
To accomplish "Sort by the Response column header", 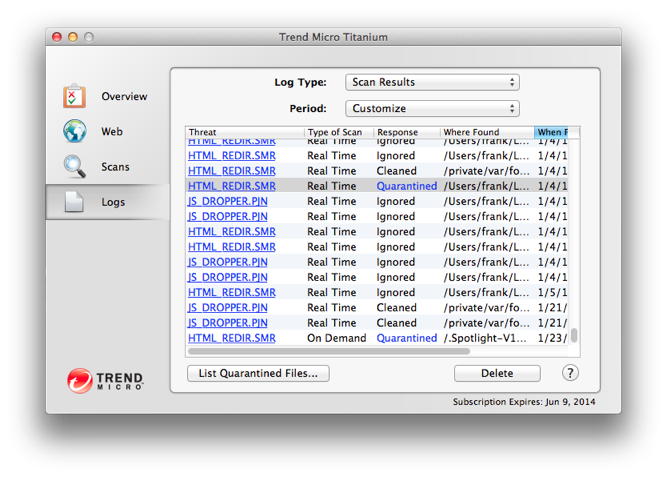I will click(x=407, y=132).
